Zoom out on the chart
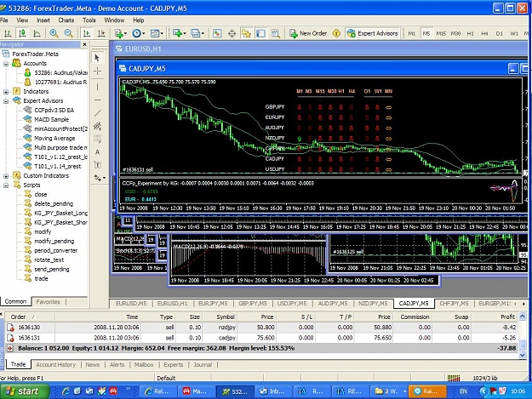532x399 pixels. tap(68, 33)
